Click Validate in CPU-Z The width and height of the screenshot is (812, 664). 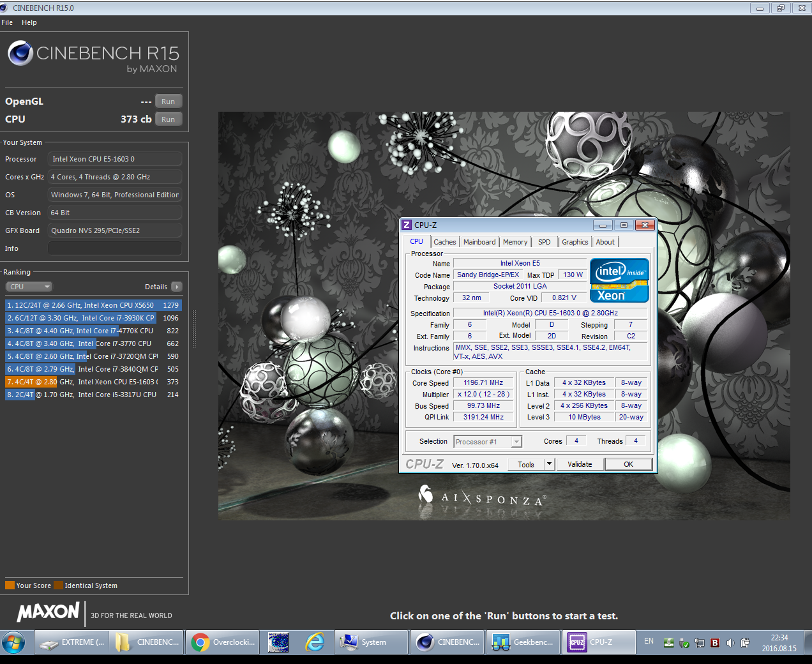click(580, 464)
